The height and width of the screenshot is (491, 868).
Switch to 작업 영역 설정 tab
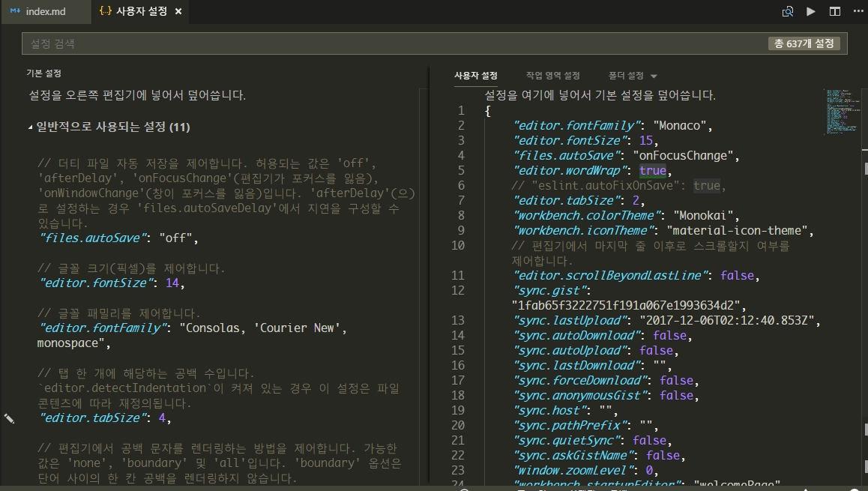pyautogui.click(x=552, y=75)
